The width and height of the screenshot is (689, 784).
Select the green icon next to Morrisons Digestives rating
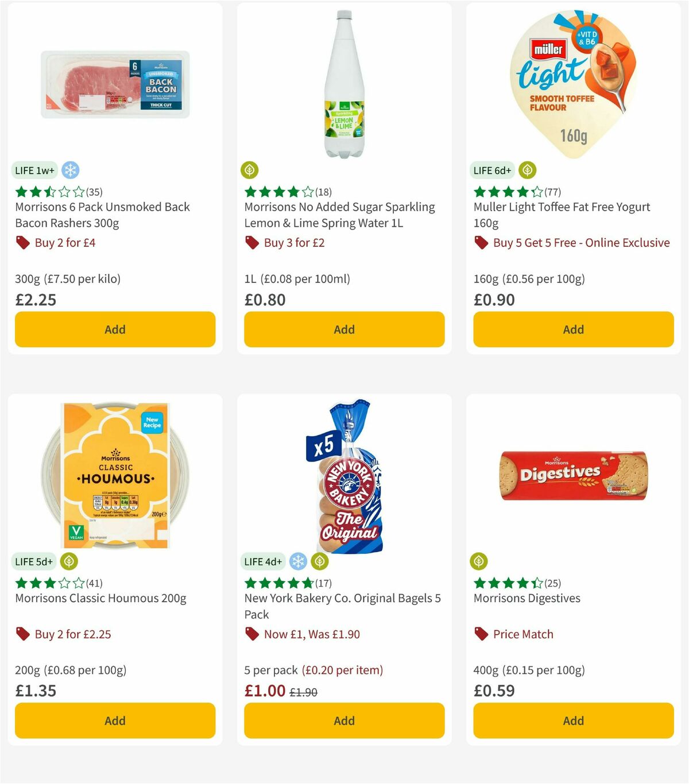[x=479, y=561]
